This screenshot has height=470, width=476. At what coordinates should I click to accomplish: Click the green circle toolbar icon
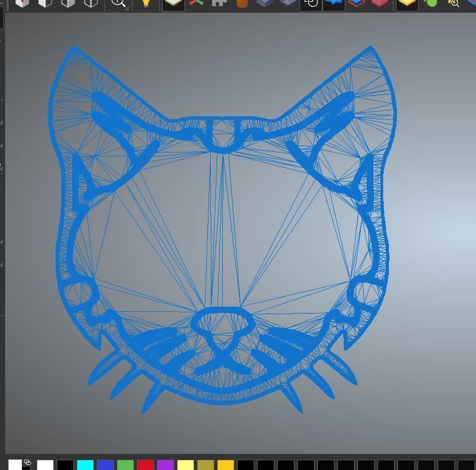point(431,3)
